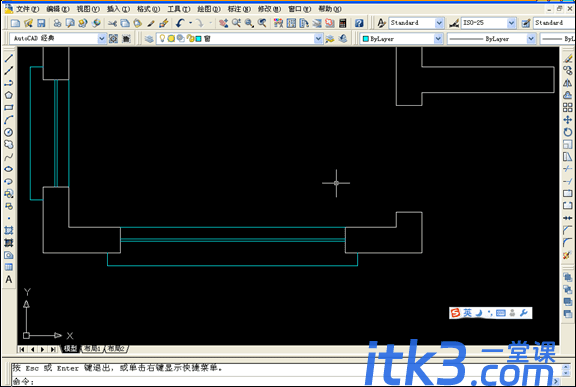Select the Move modify tool
This screenshot has height=387, width=576.
tap(568, 120)
